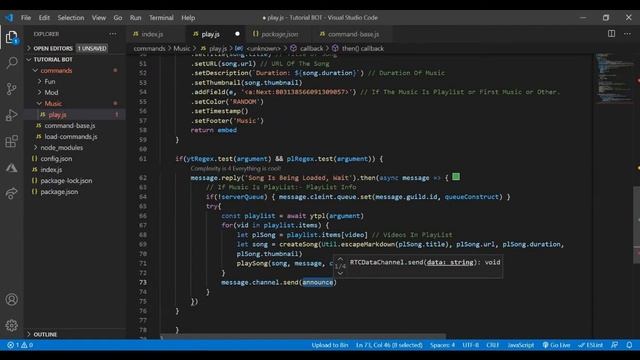The height and width of the screenshot is (360, 640).
Task: Click the editor horizontal scrollbar
Action: click(303, 337)
